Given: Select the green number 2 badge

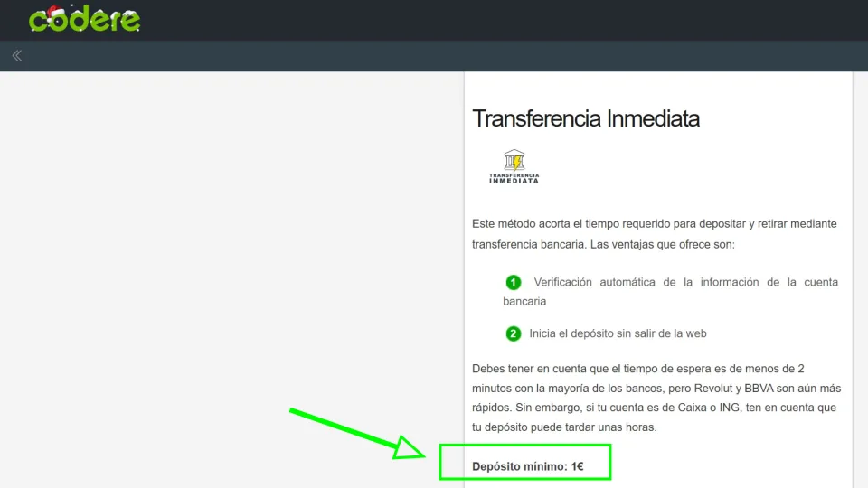Looking at the screenshot, I should pyautogui.click(x=514, y=333).
